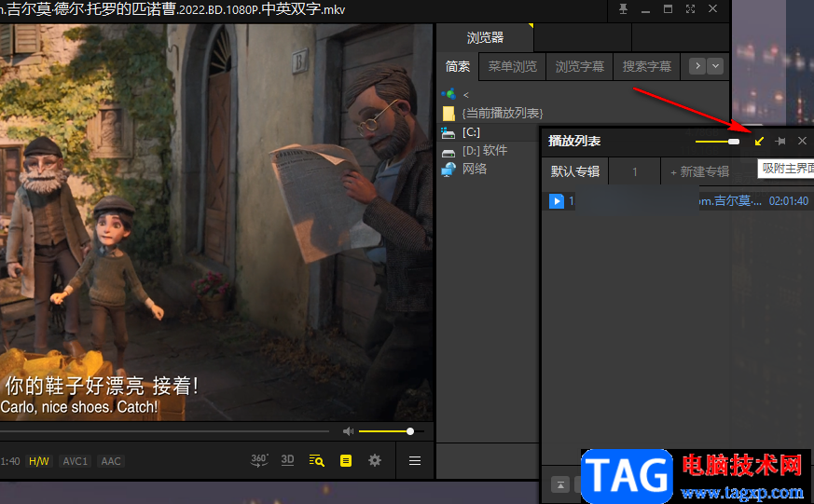The height and width of the screenshot is (504, 814).
Task: Open the hamburger main menu
Action: tap(415, 460)
